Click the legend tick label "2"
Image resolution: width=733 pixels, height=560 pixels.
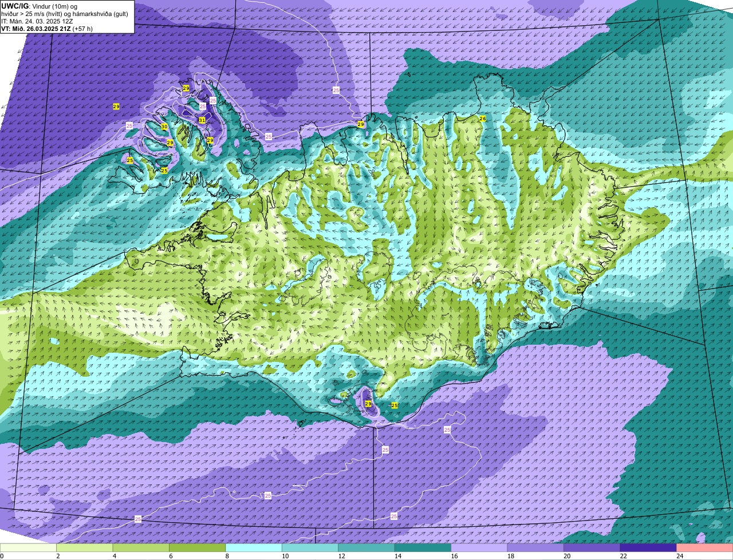pos(58,556)
